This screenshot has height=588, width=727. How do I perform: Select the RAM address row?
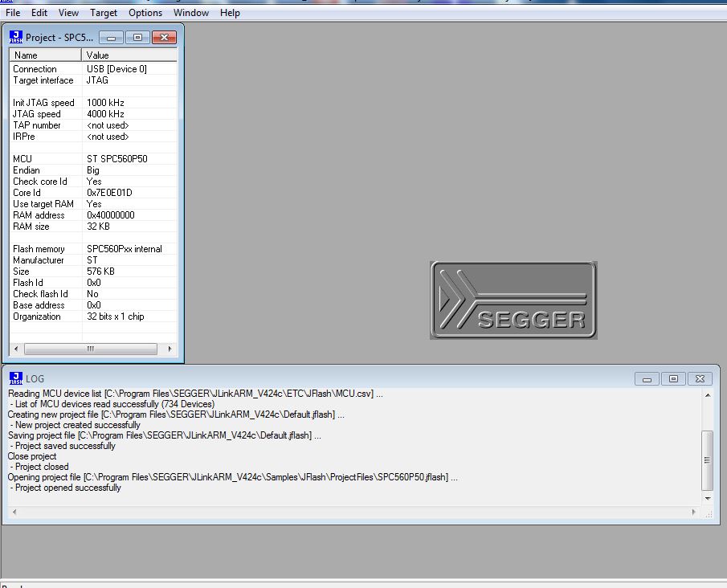(92, 215)
